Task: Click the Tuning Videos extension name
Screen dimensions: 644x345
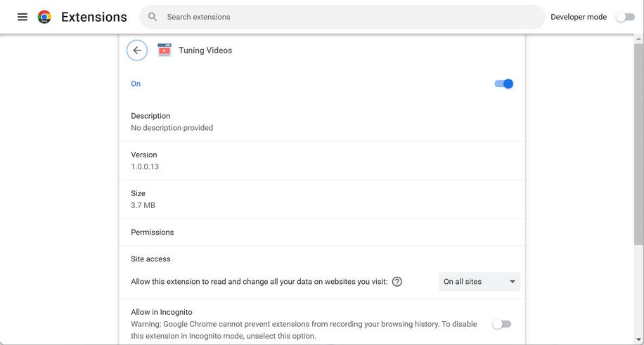Action: coord(205,51)
